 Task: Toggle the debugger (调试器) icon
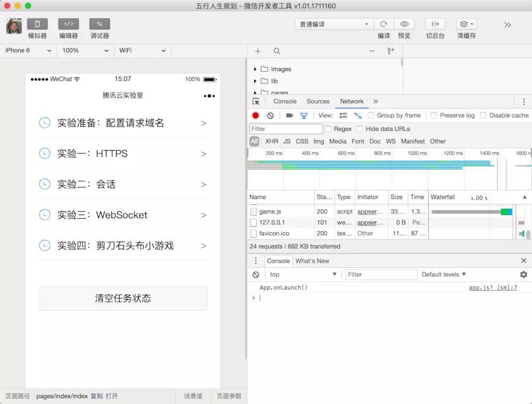pyautogui.click(x=99, y=24)
